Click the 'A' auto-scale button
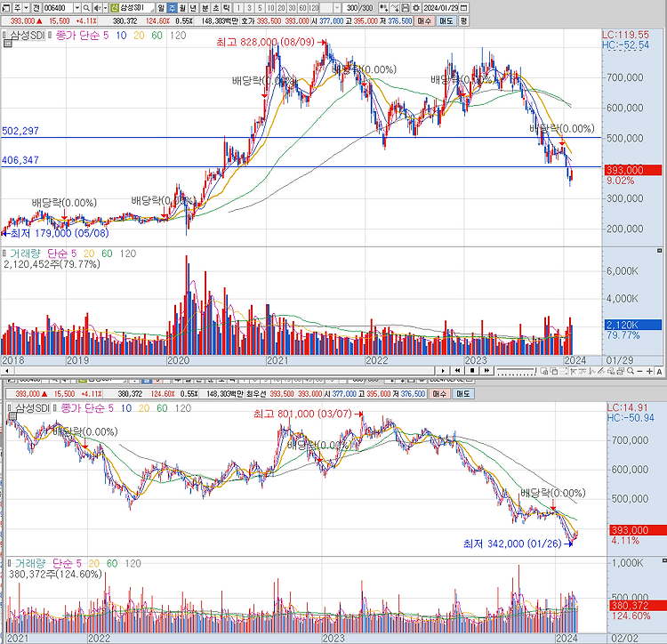 [659, 371]
